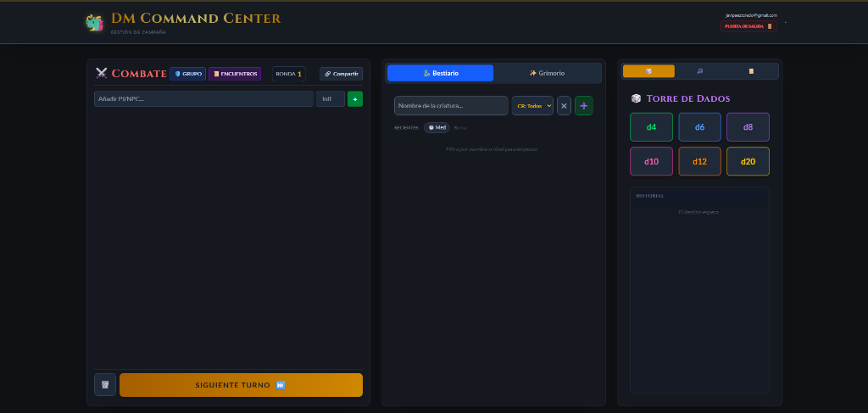Roll the d10 die
This screenshot has height=413, width=868.
pyautogui.click(x=652, y=162)
